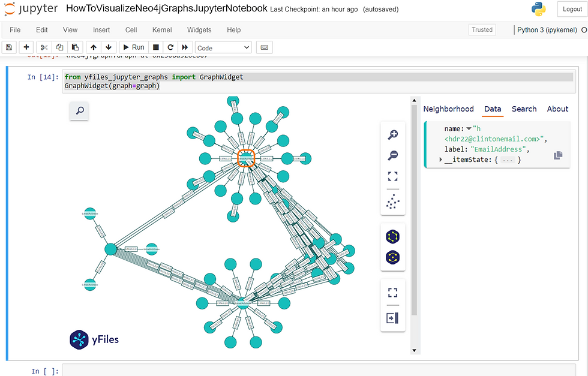The width and height of the screenshot is (588, 376).
Task: Apply the circular layout dark round icon
Action: [392, 236]
